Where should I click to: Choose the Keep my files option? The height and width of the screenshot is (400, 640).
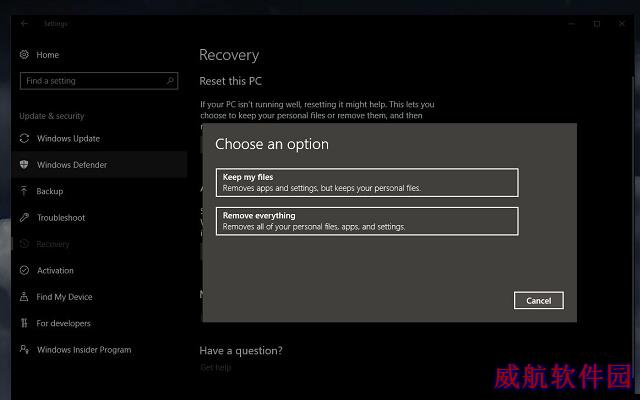[x=367, y=182]
